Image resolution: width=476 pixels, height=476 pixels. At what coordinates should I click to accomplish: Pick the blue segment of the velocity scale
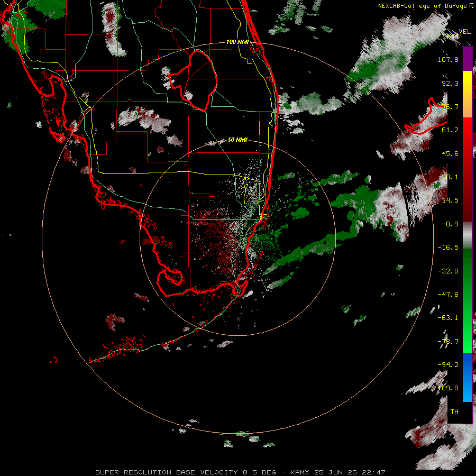(467, 377)
